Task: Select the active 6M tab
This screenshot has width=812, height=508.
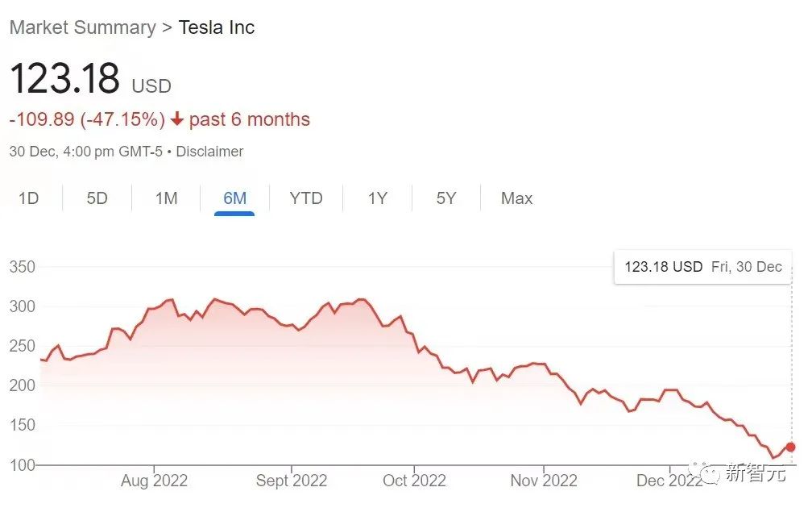Action: (234, 198)
